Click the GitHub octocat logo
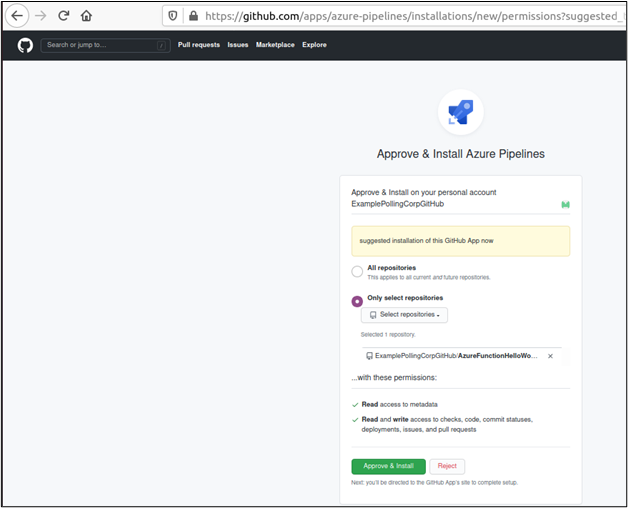This screenshot has height=508, width=628. click(25, 45)
